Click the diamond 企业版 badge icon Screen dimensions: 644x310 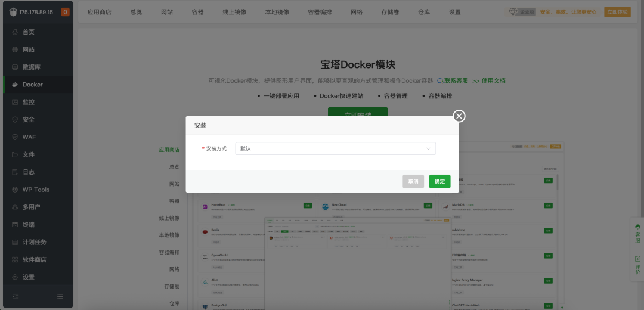[x=513, y=12]
